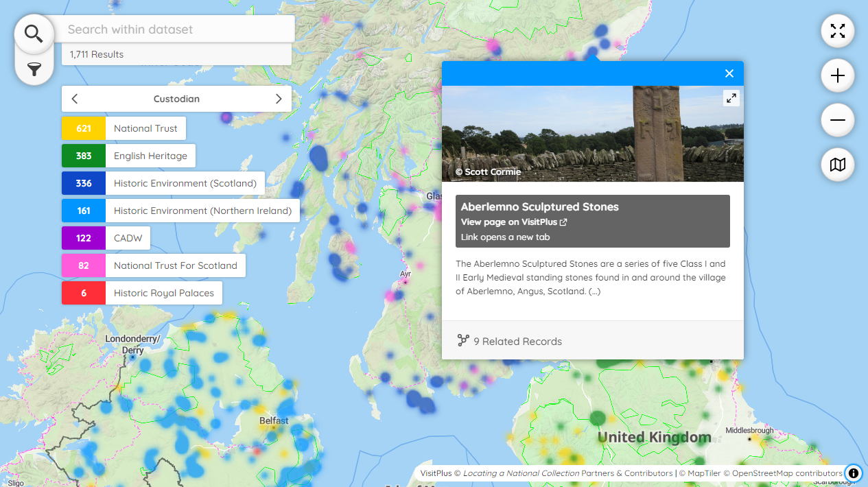This screenshot has height=487, width=868.
Task: Go to previous legend category
Action: tap(75, 99)
